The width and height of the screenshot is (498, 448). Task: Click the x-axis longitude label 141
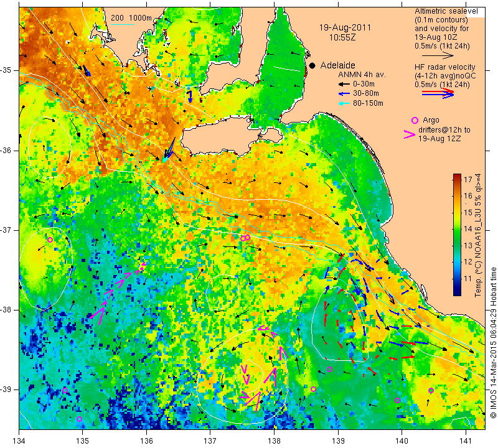click(x=466, y=441)
